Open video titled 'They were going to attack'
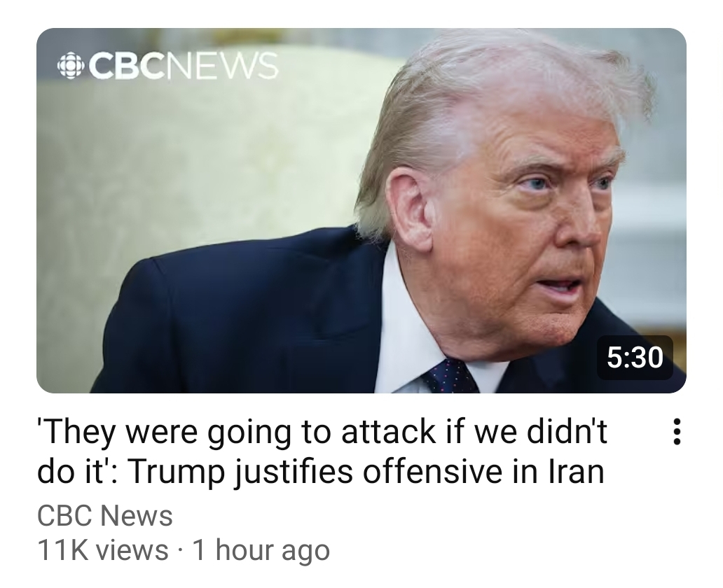The height and width of the screenshot is (588, 723). point(322,451)
